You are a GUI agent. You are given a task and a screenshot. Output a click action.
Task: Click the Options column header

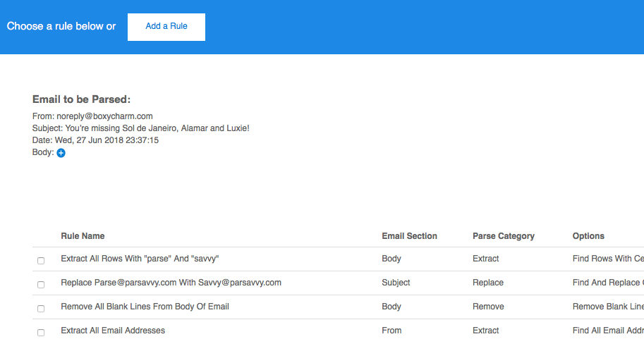[588, 236]
